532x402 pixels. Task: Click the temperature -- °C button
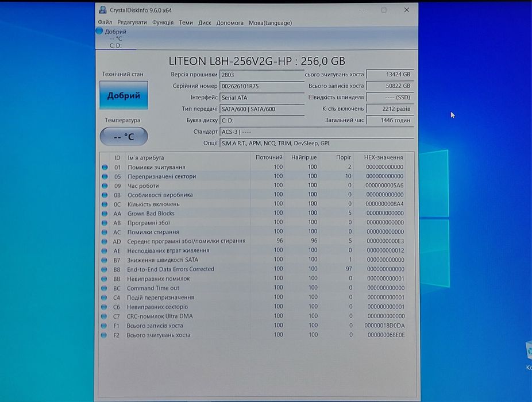pos(124,137)
